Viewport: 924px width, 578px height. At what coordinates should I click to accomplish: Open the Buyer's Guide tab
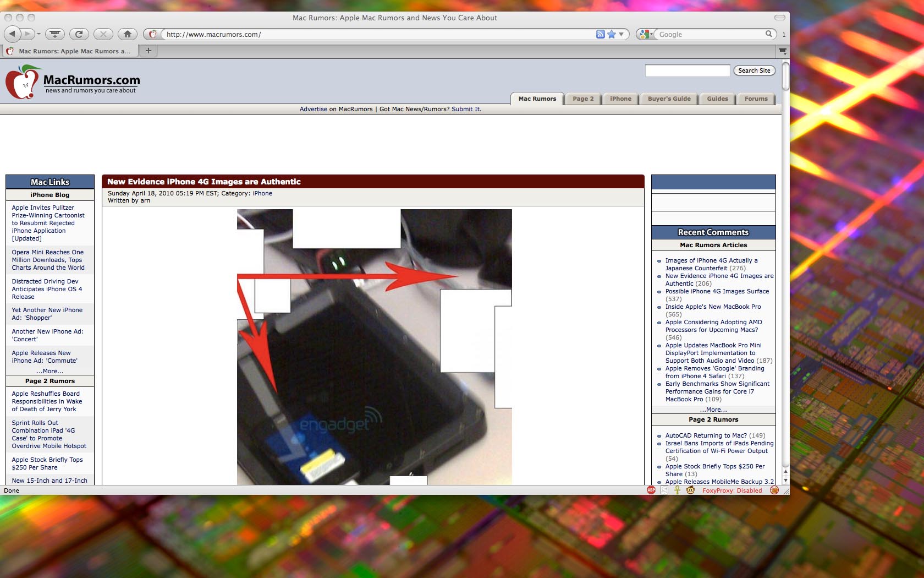pyautogui.click(x=669, y=99)
